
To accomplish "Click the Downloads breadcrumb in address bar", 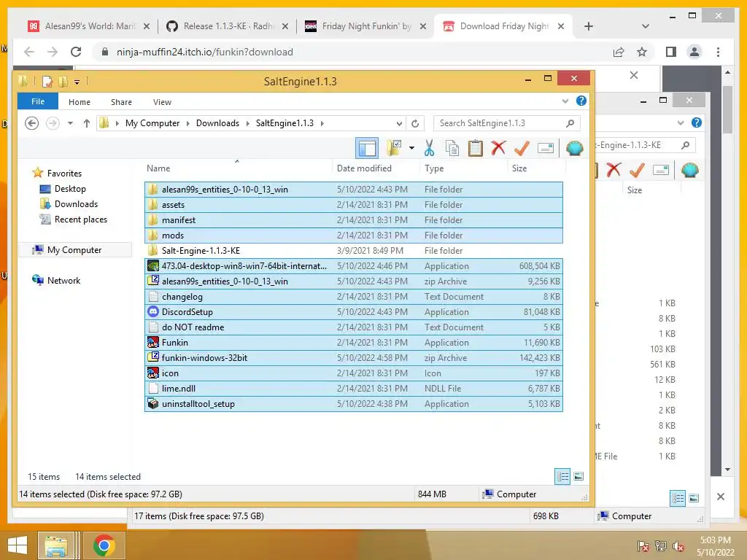I will tap(217, 123).
